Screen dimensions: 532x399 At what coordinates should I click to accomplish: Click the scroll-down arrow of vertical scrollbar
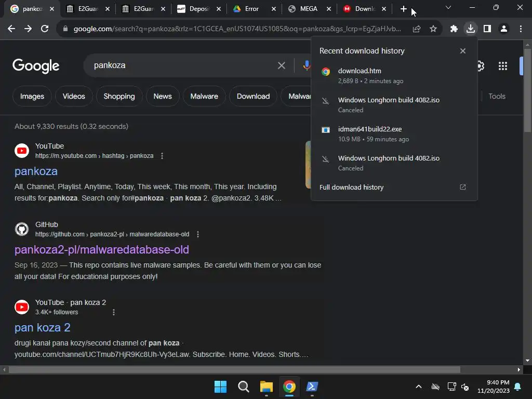(528, 361)
